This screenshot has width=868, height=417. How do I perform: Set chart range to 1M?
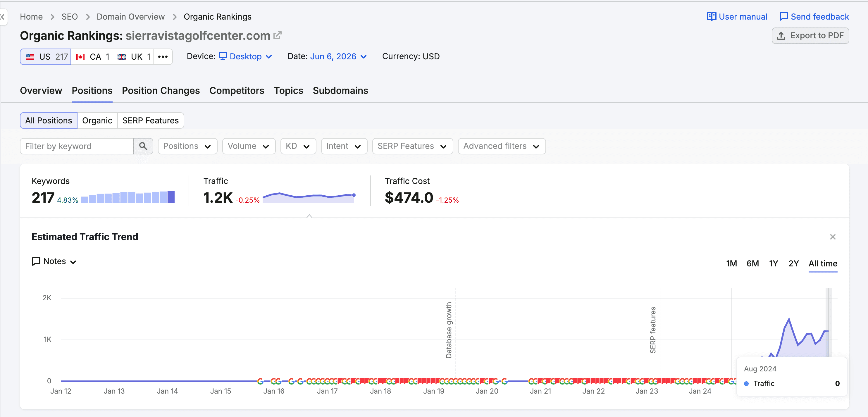pyautogui.click(x=731, y=263)
